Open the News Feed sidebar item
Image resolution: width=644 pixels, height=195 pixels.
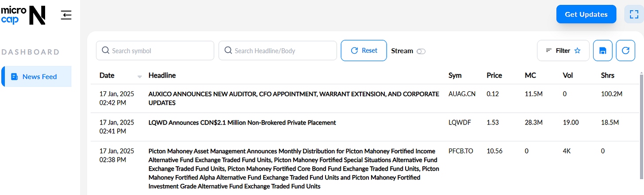[37, 77]
